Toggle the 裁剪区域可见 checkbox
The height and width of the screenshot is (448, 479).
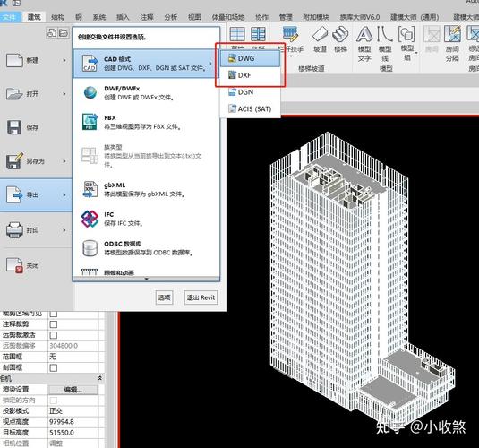click(x=53, y=314)
